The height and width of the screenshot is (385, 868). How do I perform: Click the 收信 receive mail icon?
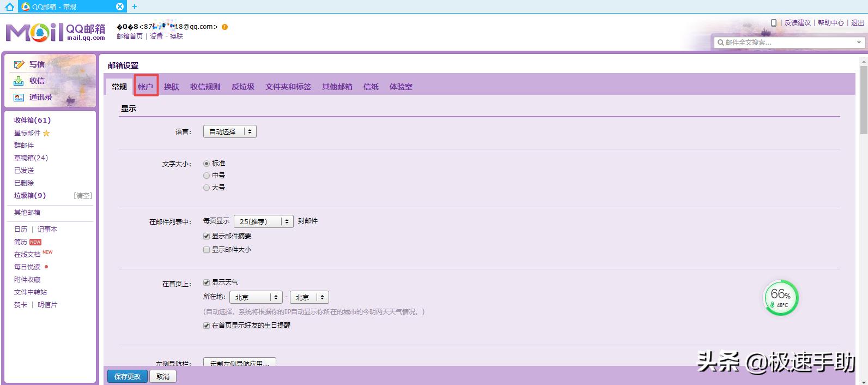click(x=19, y=81)
